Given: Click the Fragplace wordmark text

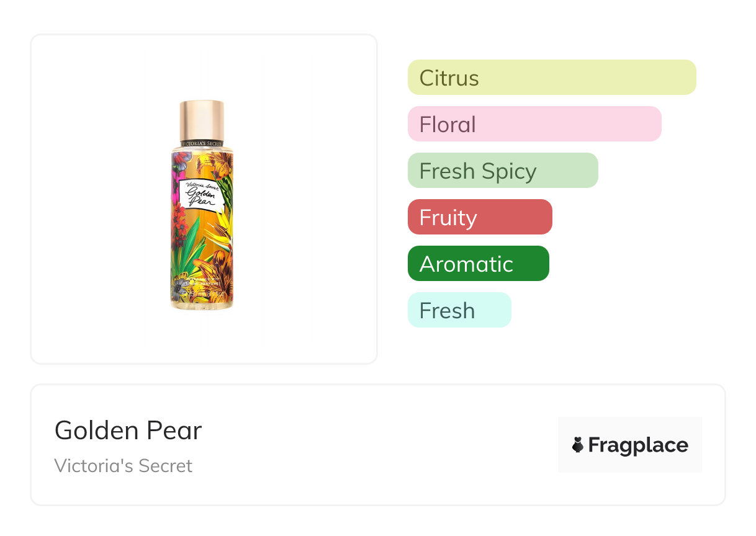Looking at the screenshot, I should [x=638, y=445].
